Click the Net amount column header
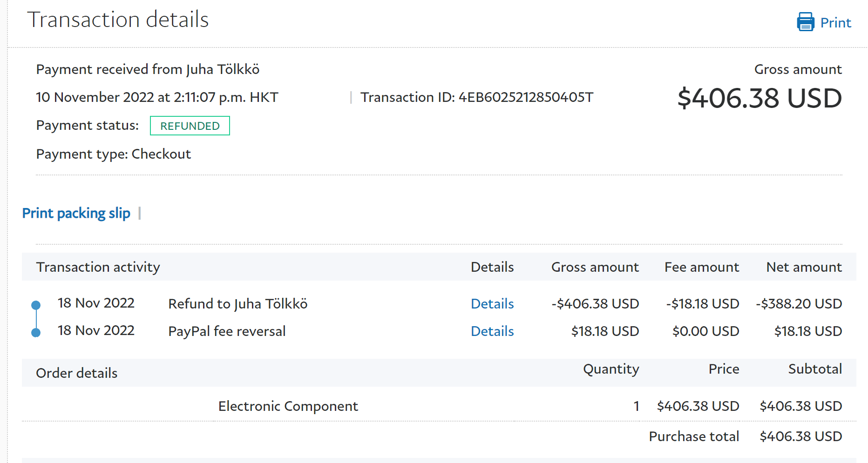Screen dimensions: 868x463 tap(804, 267)
